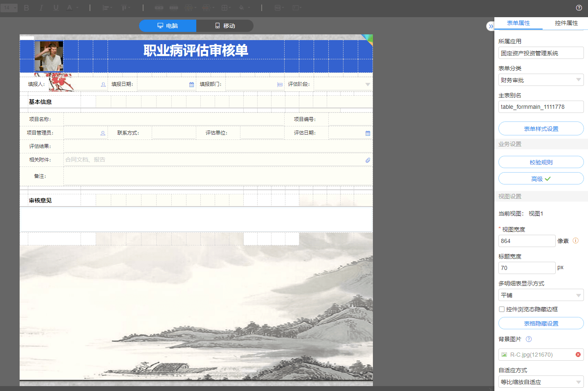Click the split cells icon
The height and width of the screenshot is (391, 588).
point(174,8)
